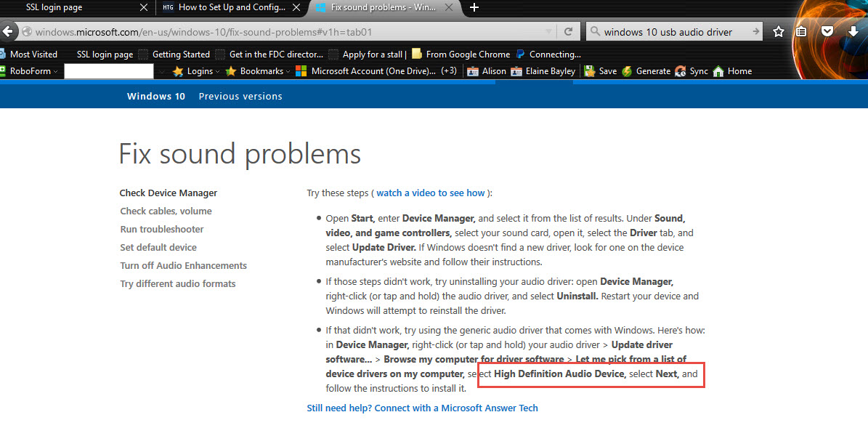
Task: Click the 'Previous versions' navigation item
Action: [x=240, y=97]
